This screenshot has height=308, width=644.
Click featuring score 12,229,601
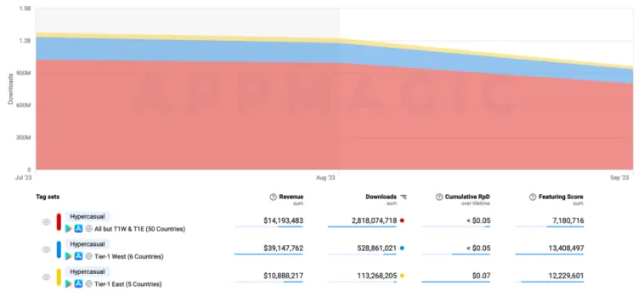[566, 276]
